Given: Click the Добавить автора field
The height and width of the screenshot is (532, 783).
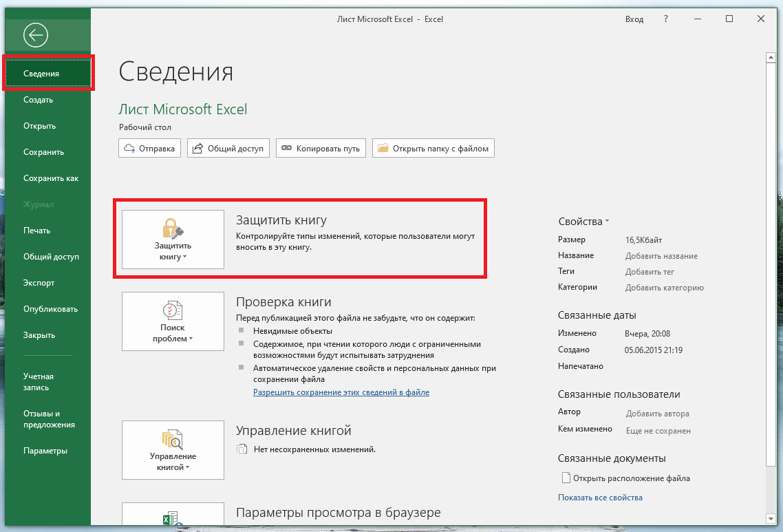Looking at the screenshot, I should [x=657, y=414].
